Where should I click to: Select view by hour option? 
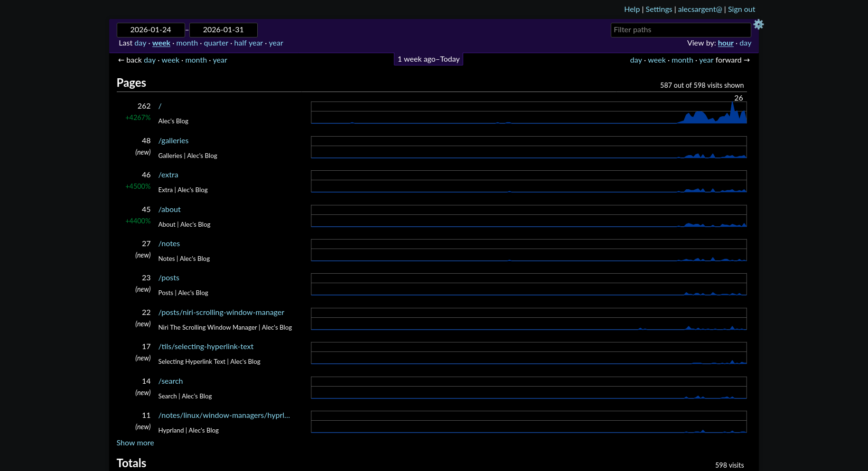(x=725, y=43)
